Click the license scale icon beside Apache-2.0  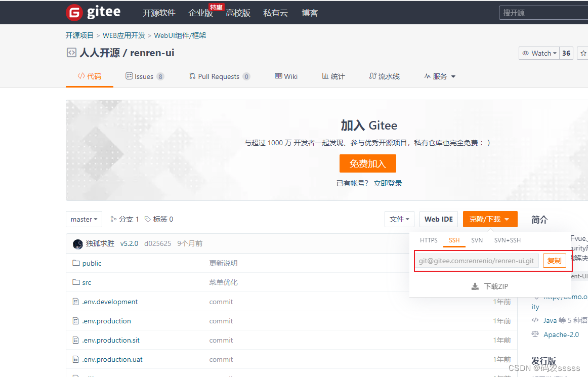(x=535, y=334)
